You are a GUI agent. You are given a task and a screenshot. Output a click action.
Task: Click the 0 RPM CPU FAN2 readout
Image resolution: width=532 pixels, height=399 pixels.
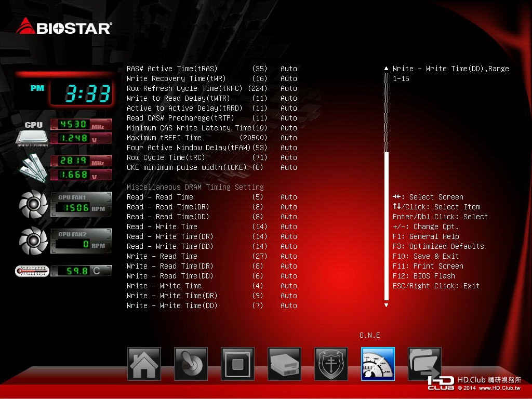(82, 244)
